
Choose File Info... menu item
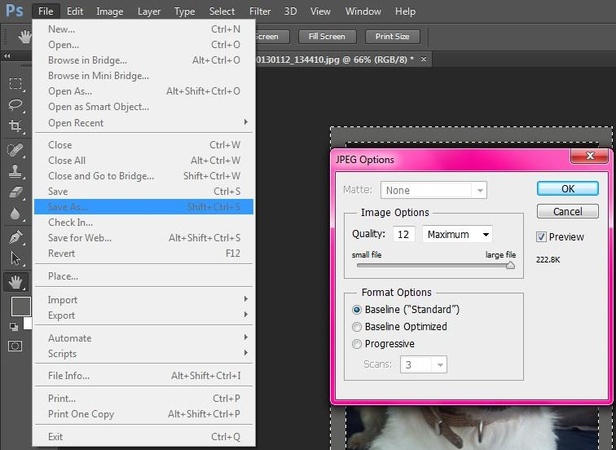144,376
